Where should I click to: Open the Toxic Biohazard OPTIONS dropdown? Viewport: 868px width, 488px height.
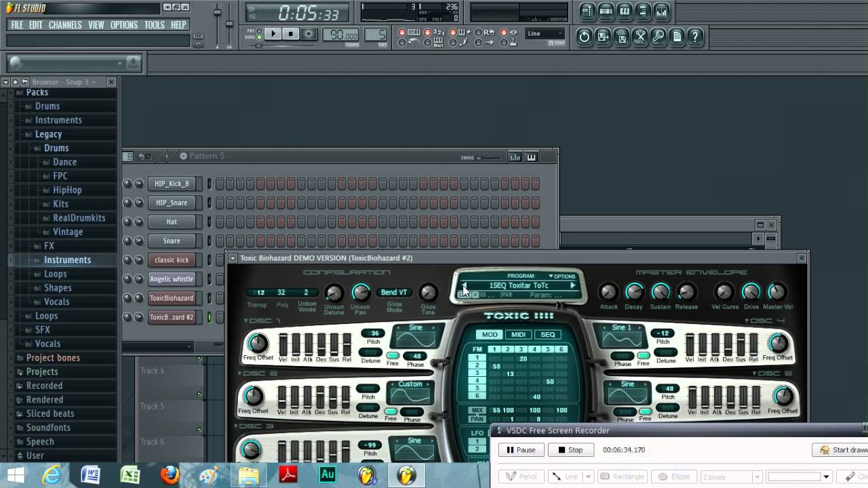(561, 277)
